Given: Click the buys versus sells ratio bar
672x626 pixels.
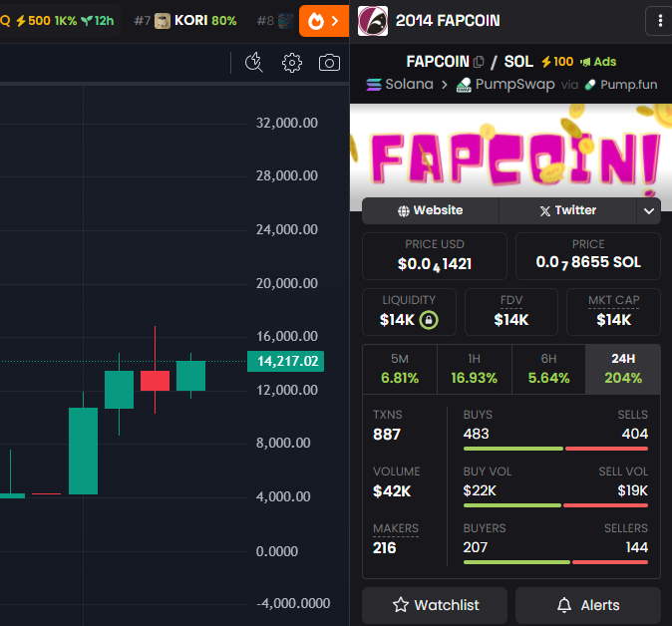Looking at the screenshot, I should click(555, 449).
